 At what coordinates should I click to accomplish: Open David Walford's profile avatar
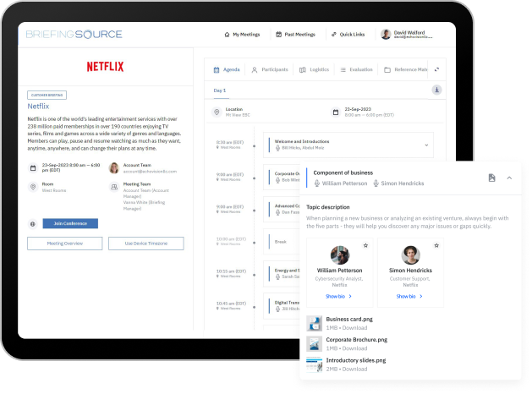tap(386, 35)
